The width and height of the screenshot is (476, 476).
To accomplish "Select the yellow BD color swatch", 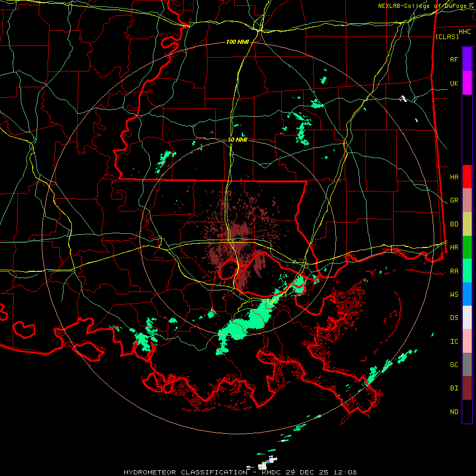I will click(467, 224).
